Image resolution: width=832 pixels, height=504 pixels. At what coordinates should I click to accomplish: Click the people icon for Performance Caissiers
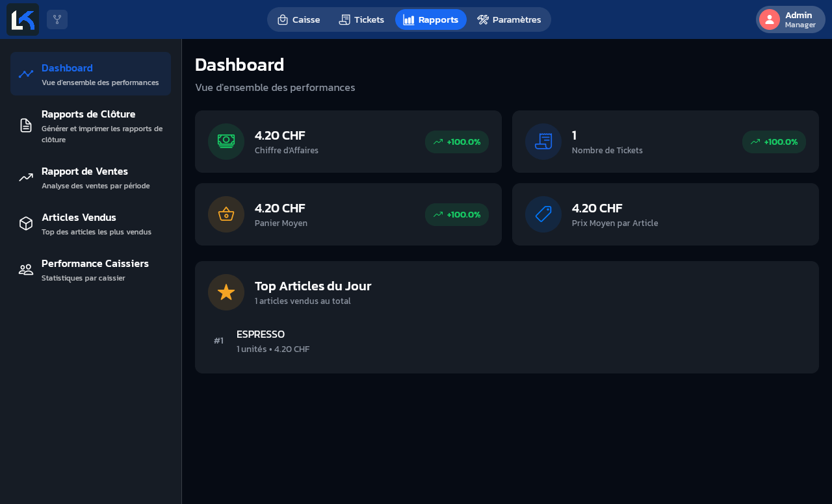(x=26, y=270)
